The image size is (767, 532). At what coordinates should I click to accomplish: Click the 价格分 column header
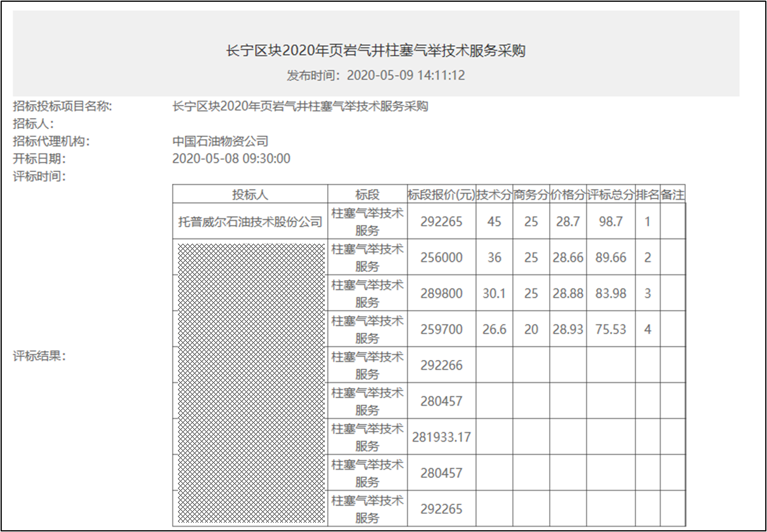tap(568, 195)
